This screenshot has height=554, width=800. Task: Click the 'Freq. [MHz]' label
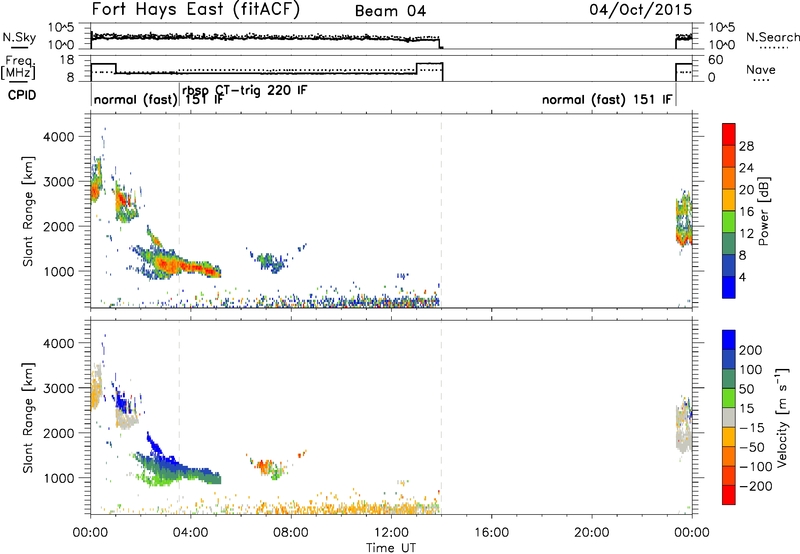pyautogui.click(x=18, y=68)
